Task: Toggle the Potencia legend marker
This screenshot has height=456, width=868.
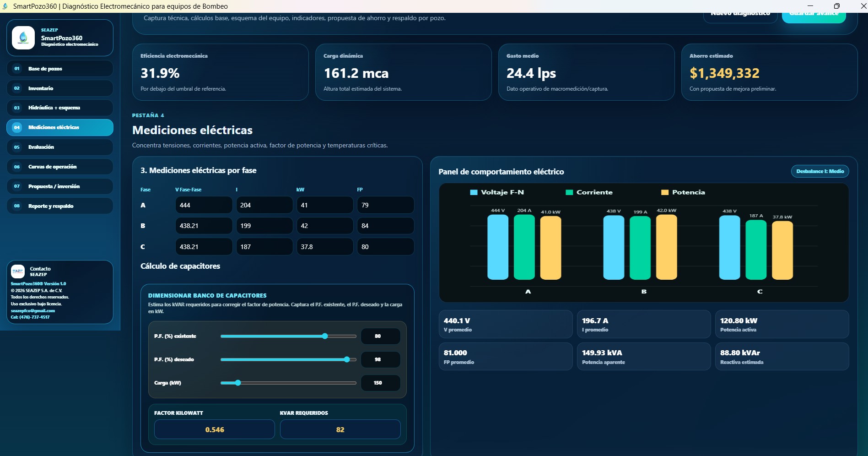Action: click(x=665, y=192)
